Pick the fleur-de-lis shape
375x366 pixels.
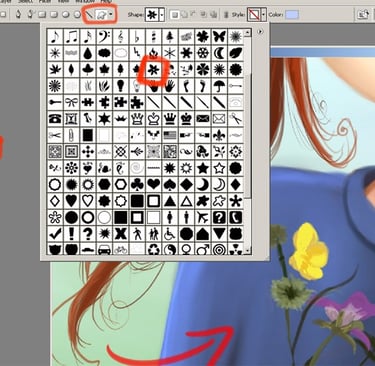coord(219,135)
